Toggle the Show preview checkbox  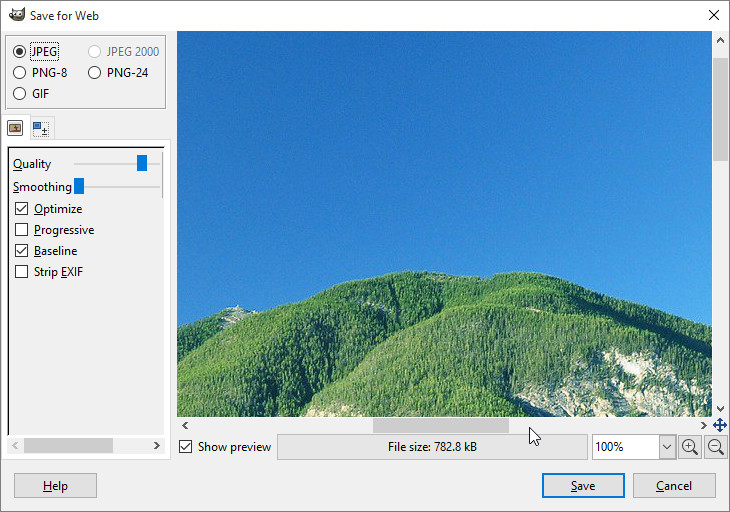click(x=186, y=447)
